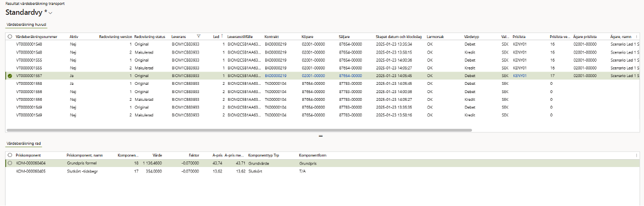This screenshot has width=644, height=206.
Task: Open the Ägare prislista column header menu
Action: (585, 36)
